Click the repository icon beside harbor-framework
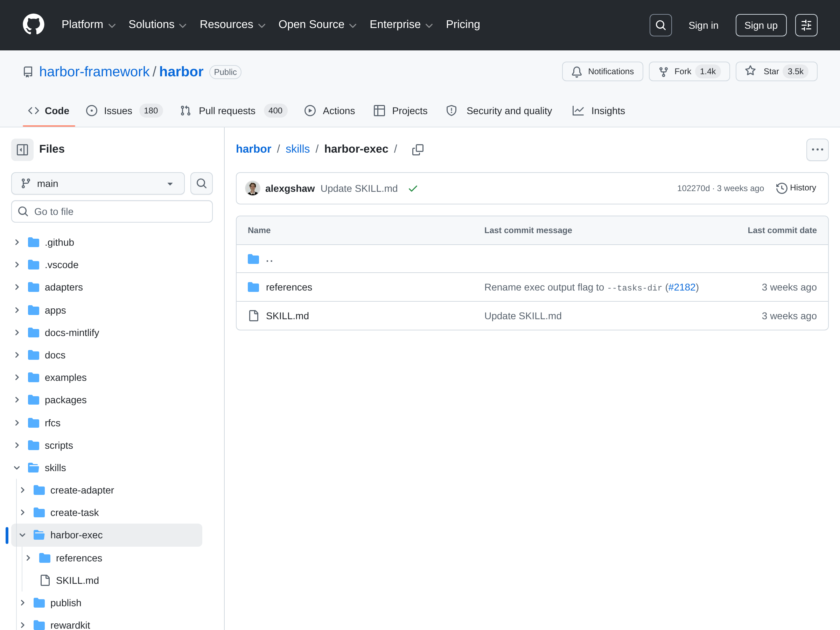840x630 pixels. click(28, 72)
